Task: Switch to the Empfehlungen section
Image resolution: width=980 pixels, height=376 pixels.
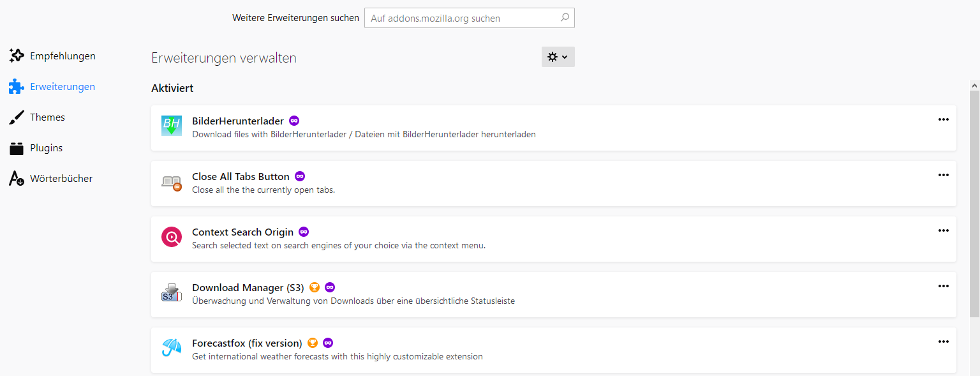Action: click(63, 56)
